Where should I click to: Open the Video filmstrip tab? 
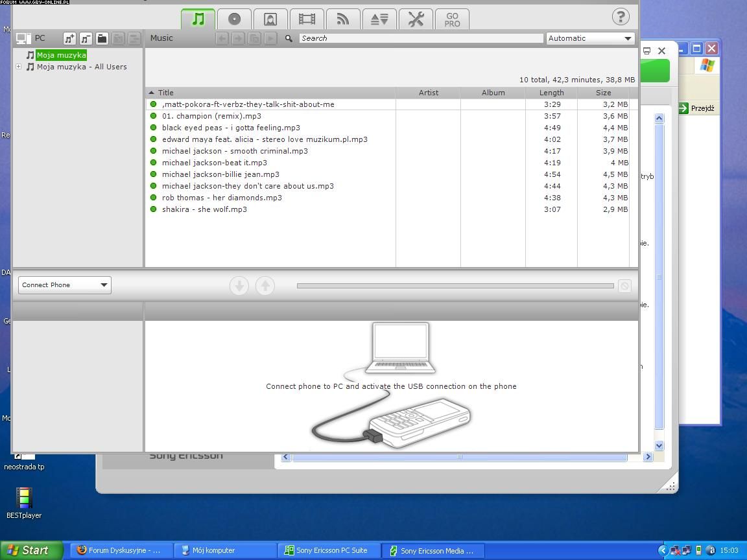307,19
